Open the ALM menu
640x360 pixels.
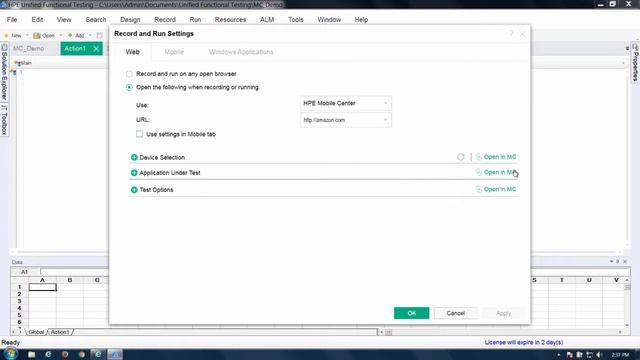[x=267, y=20]
